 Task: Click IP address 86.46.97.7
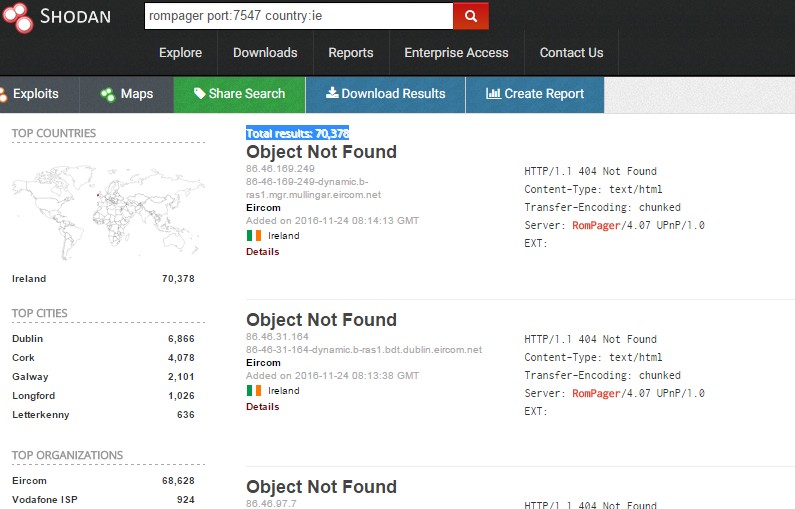point(271,503)
